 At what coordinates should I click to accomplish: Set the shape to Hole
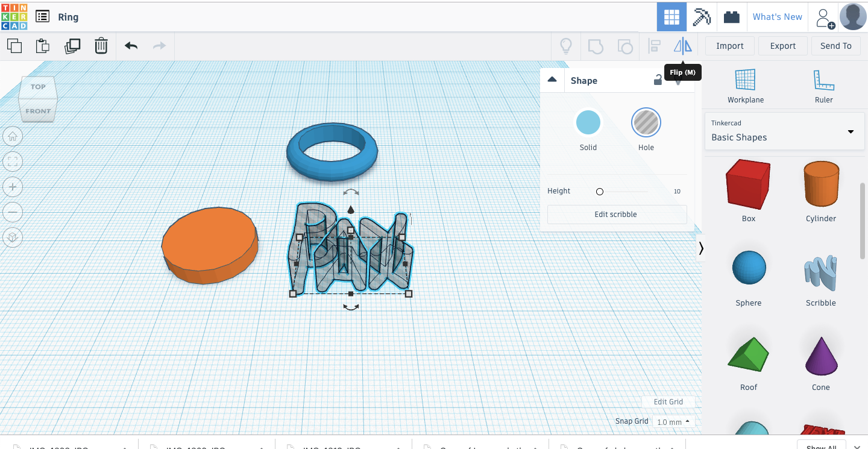(646, 122)
